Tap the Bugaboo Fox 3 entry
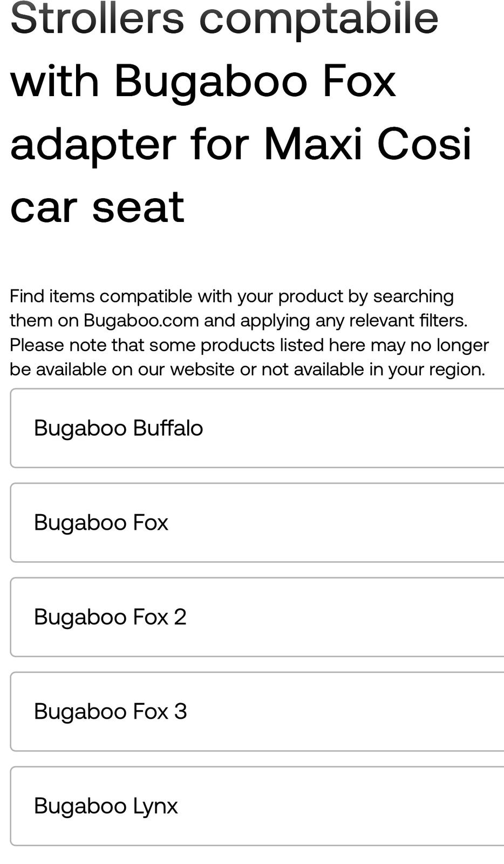The height and width of the screenshot is (864, 504). [257, 711]
